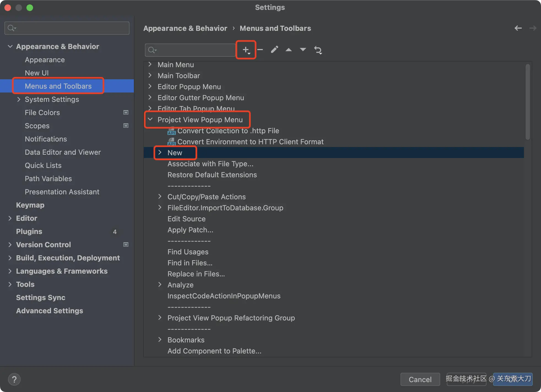This screenshot has width=541, height=392.
Task: Select the Find Usages action entry
Action: click(x=188, y=252)
